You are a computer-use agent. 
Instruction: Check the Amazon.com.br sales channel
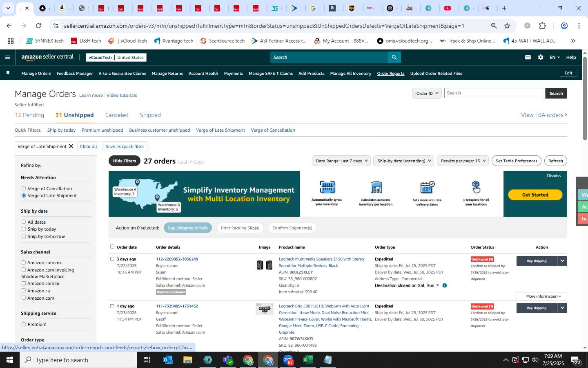[x=24, y=283]
